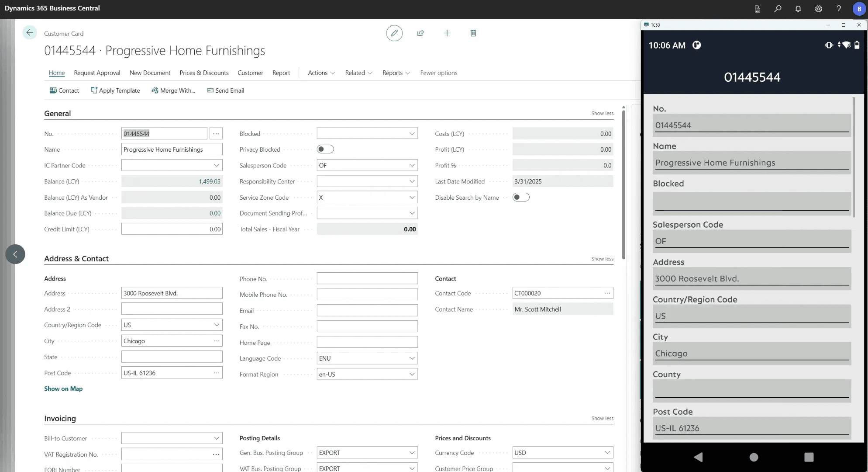This screenshot has height=472, width=868.
Task: Open Report menu
Action: (x=281, y=73)
